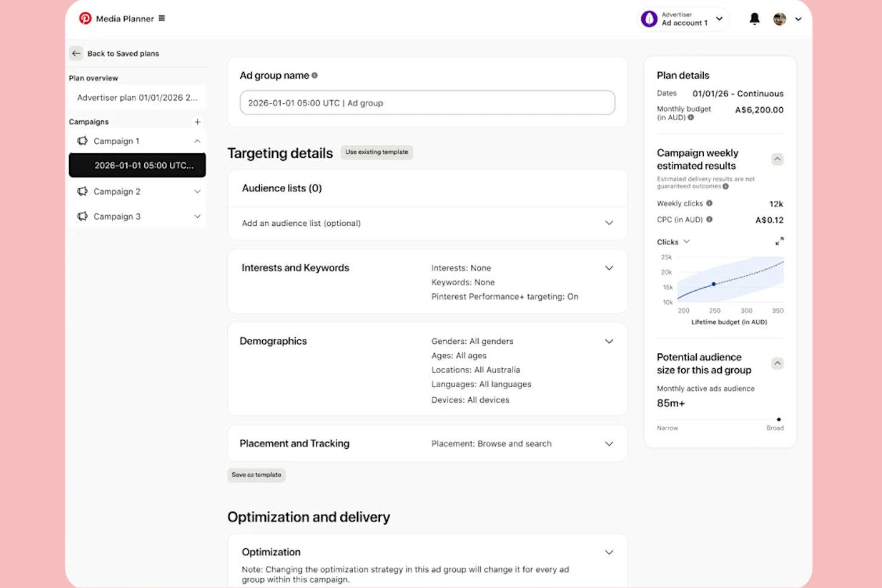Click the Campaign 3 label

tap(117, 216)
